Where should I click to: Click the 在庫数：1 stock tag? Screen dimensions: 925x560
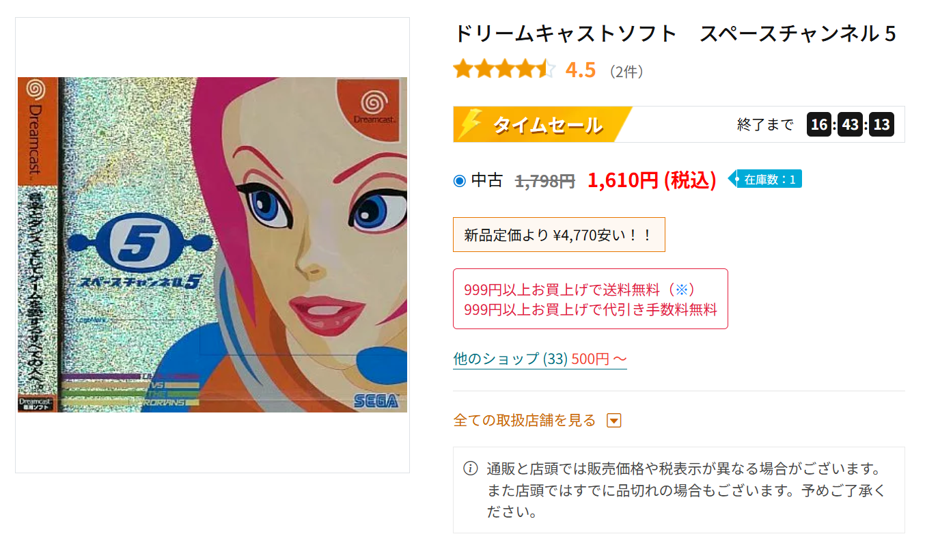coord(765,180)
